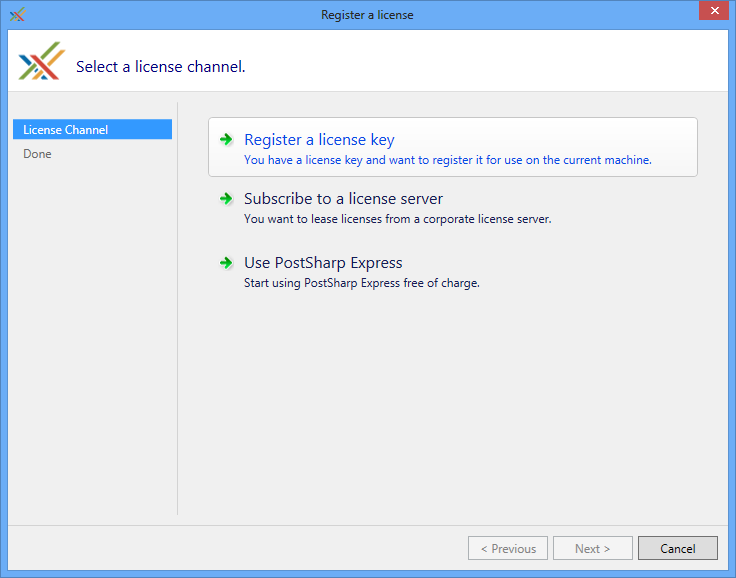Click the green arrow beside Register a license key
The height and width of the screenshot is (578, 736).
(226, 140)
